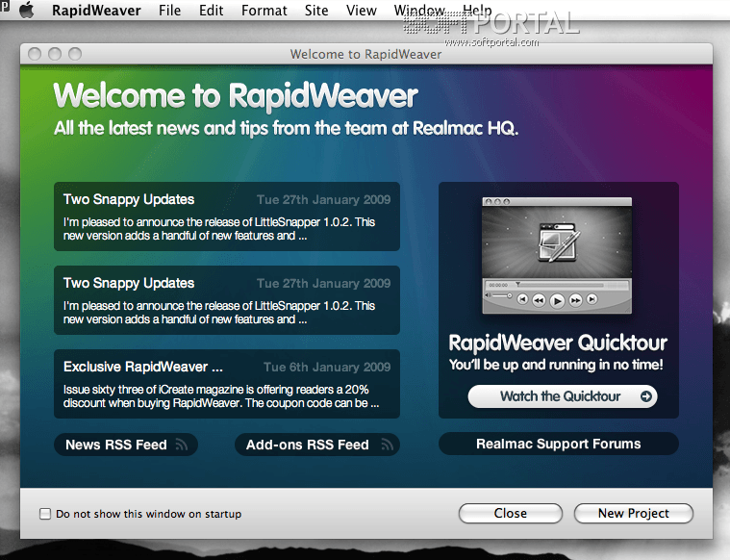Click the Quicktour video thumbnail
Image resolution: width=730 pixels, height=560 pixels.
coord(557,255)
